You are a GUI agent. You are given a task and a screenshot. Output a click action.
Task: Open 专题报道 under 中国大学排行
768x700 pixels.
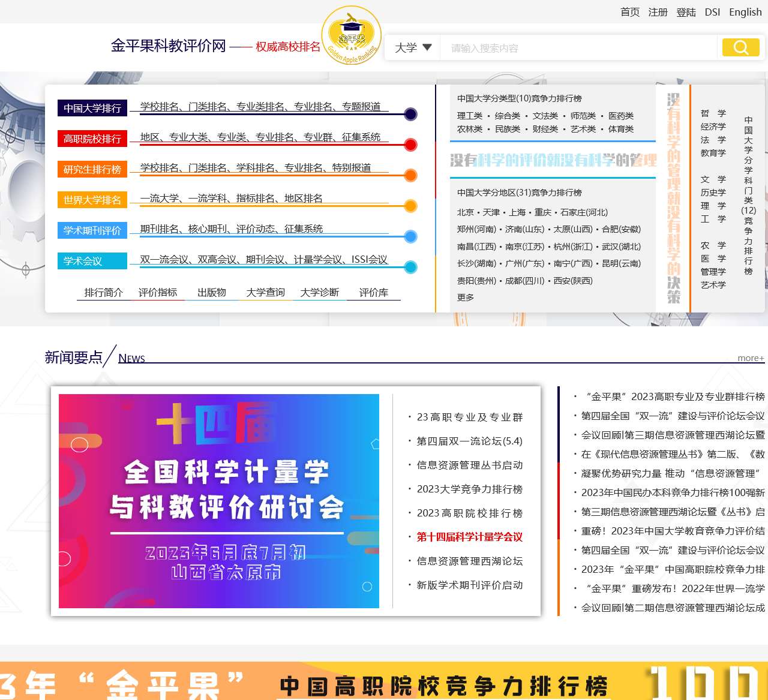click(361, 106)
